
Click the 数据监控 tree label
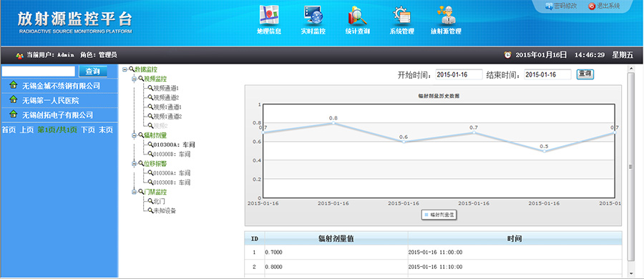click(x=146, y=69)
